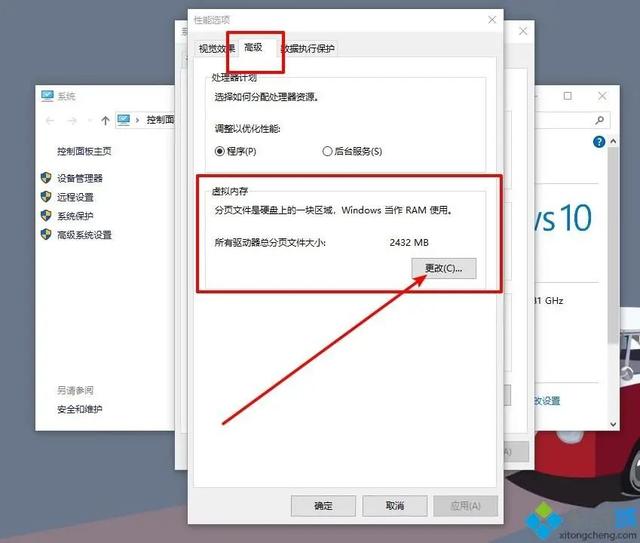640x543 pixels.
Task: Go back in System window navigation
Action: (x=50, y=120)
